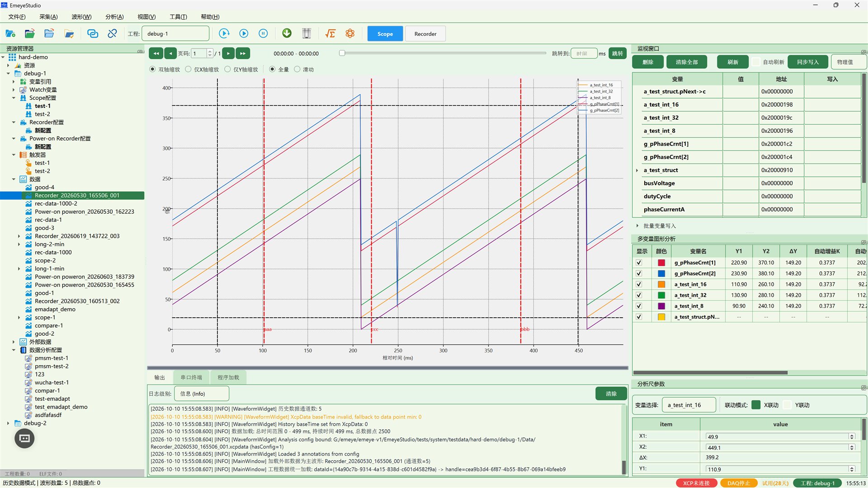The height and width of the screenshot is (488, 868).
Task: Click the disconnect broken-link toolbar icon
Action: (x=112, y=33)
